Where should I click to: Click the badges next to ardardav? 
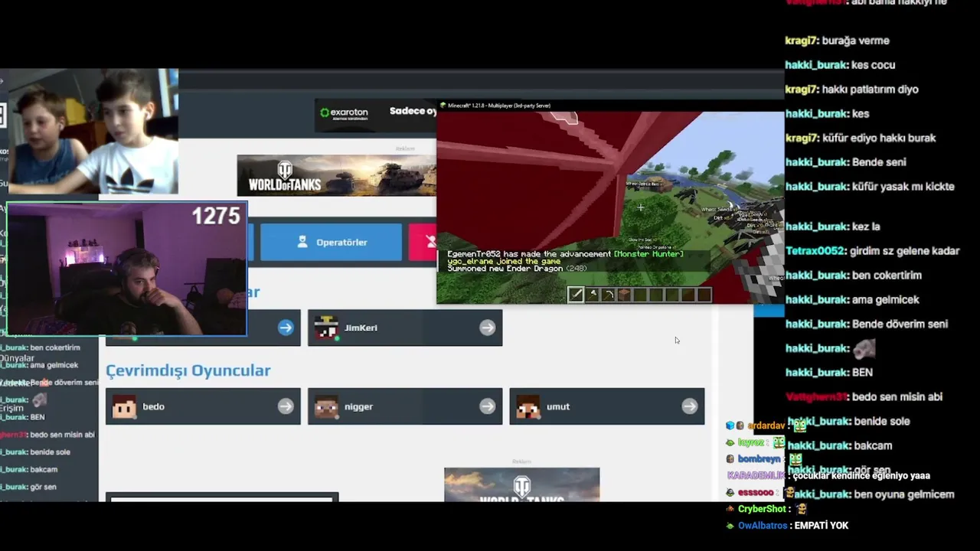point(735,425)
